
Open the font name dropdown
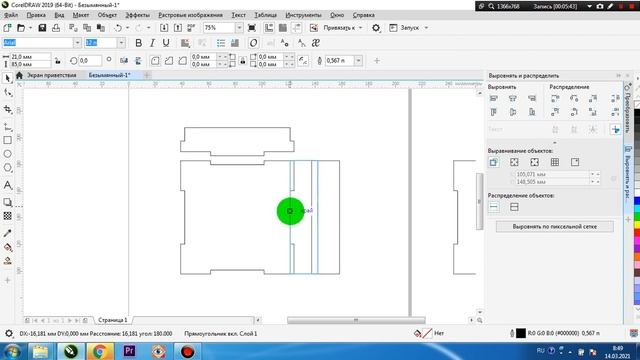[77, 43]
